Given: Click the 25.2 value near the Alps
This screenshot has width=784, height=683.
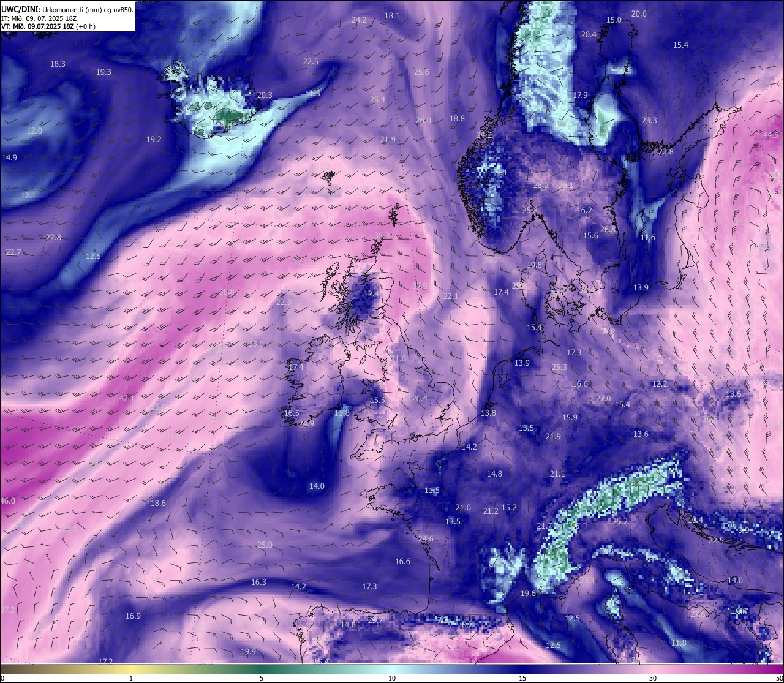Looking at the screenshot, I should coord(620,521).
